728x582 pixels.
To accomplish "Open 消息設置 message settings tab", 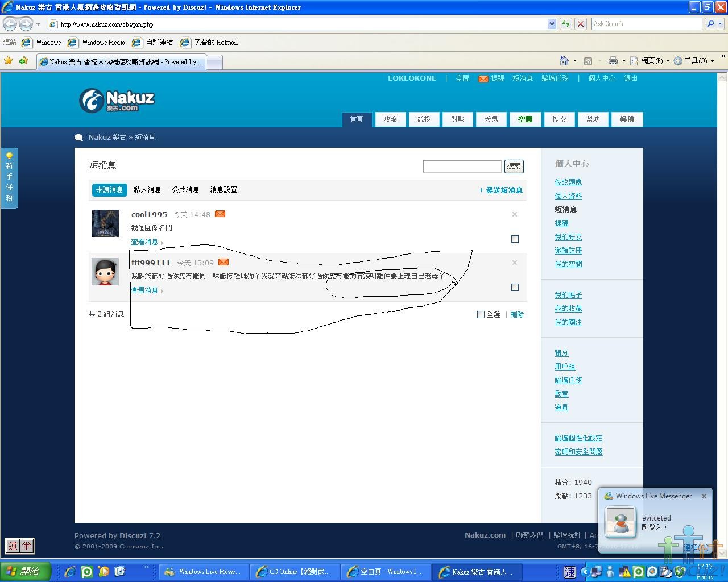I will coord(224,190).
